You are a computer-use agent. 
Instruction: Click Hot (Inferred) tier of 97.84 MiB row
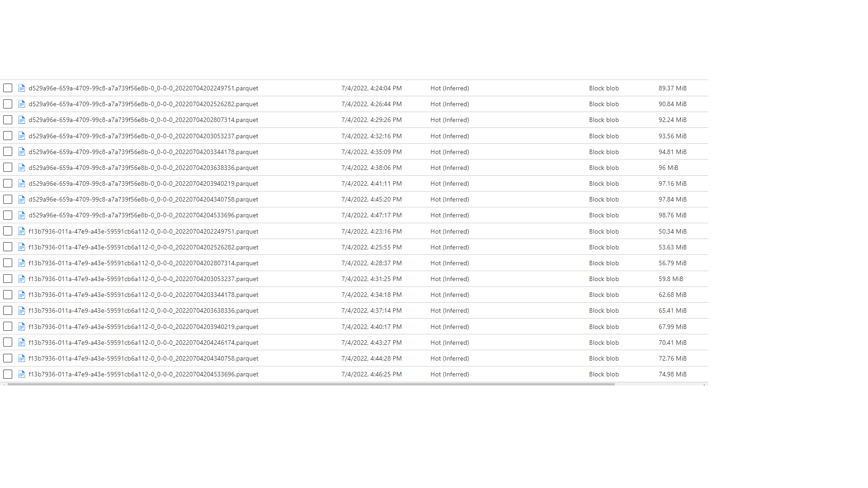[449, 199]
